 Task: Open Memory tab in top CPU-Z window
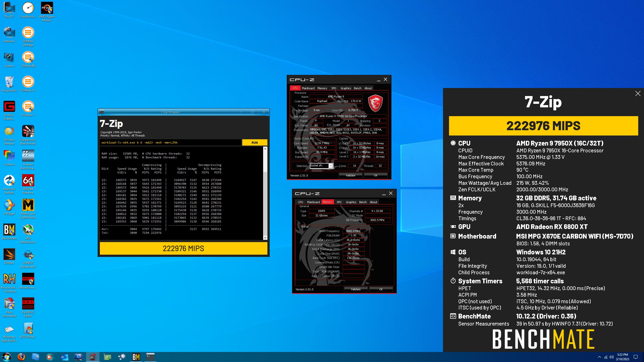(322, 88)
